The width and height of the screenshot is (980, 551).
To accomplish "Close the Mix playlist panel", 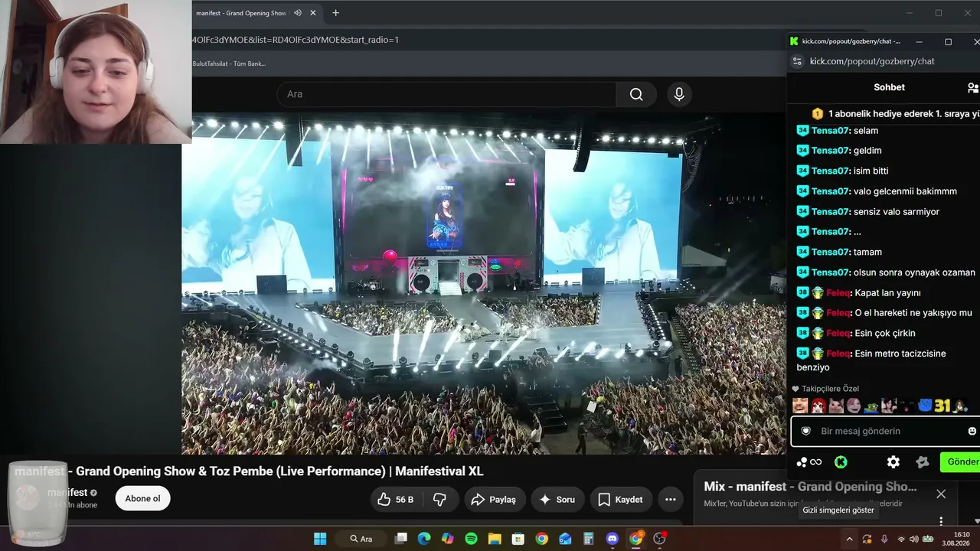I will (x=941, y=494).
